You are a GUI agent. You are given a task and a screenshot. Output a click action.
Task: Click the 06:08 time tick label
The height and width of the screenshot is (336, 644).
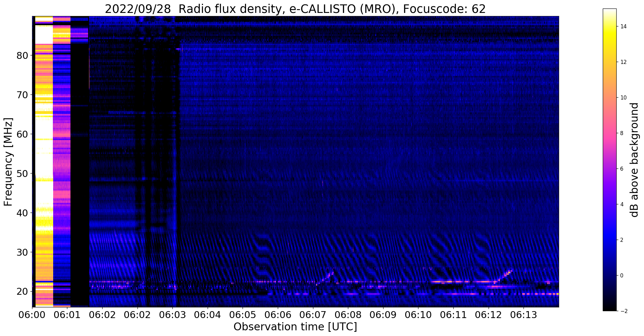(x=348, y=315)
